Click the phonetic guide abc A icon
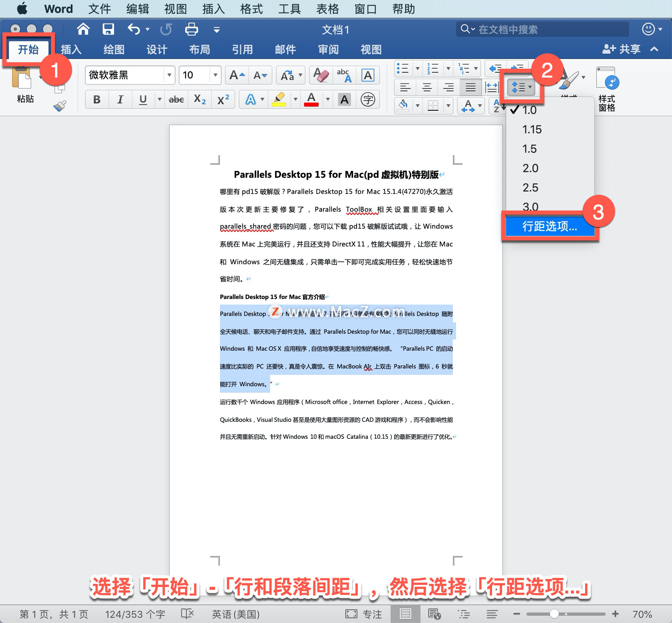672x623 pixels. point(344,75)
